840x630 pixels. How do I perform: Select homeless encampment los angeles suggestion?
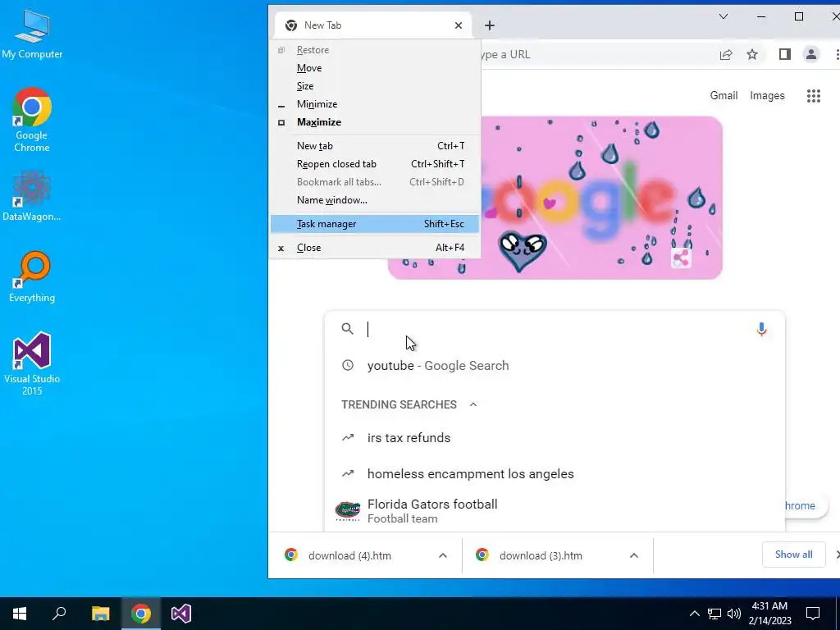[555, 474]
